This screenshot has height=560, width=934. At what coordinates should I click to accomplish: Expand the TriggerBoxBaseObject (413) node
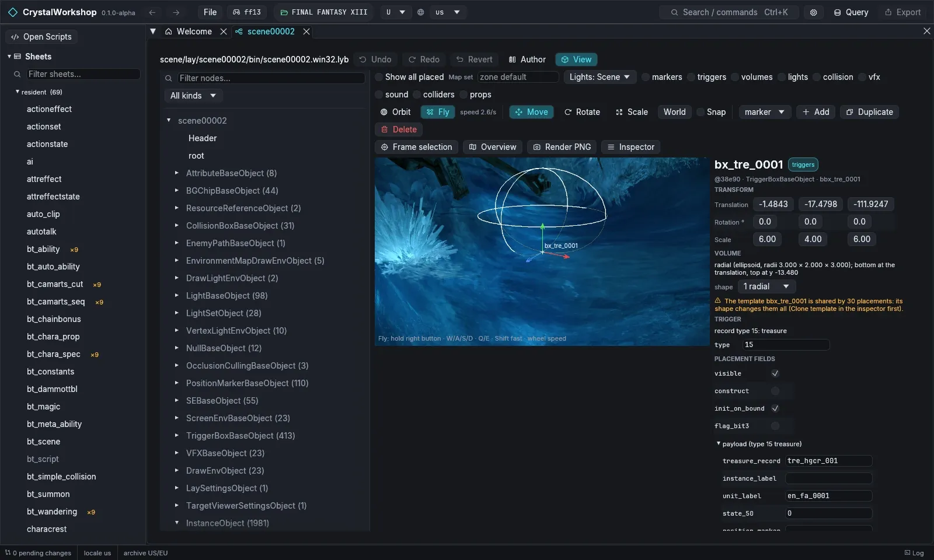pos(176,436)
